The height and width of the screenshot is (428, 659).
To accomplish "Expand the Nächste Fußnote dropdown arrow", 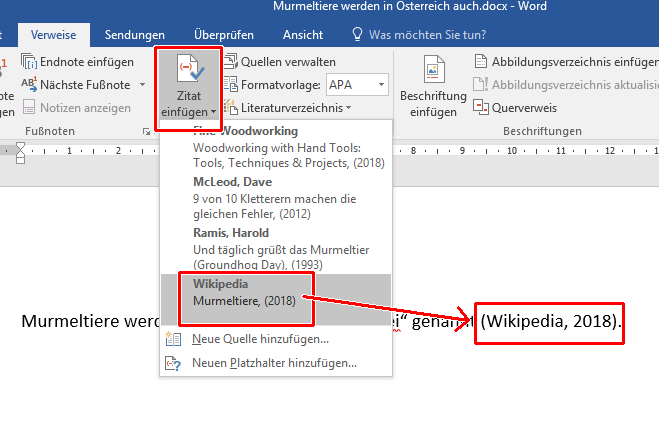I will coord(142,85).
